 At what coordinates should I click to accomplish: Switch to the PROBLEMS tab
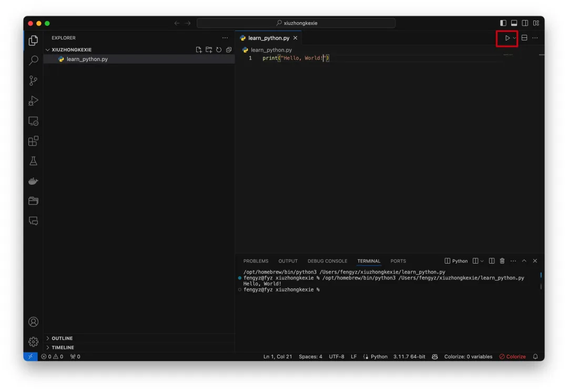[256, 261]
